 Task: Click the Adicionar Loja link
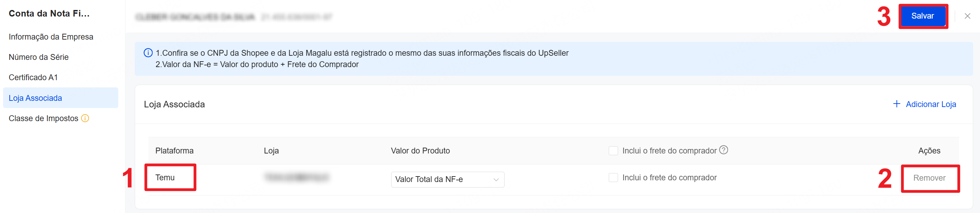point(924,104)
